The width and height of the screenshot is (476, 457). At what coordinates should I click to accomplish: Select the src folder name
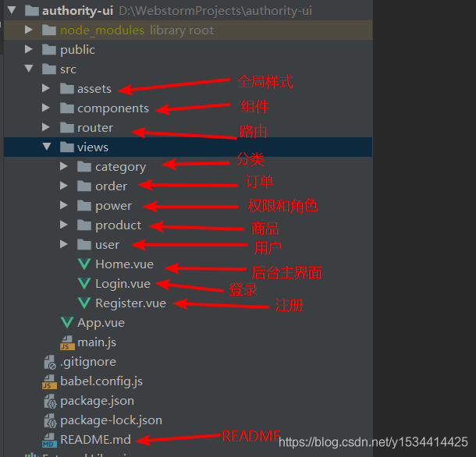click(69, 69)
